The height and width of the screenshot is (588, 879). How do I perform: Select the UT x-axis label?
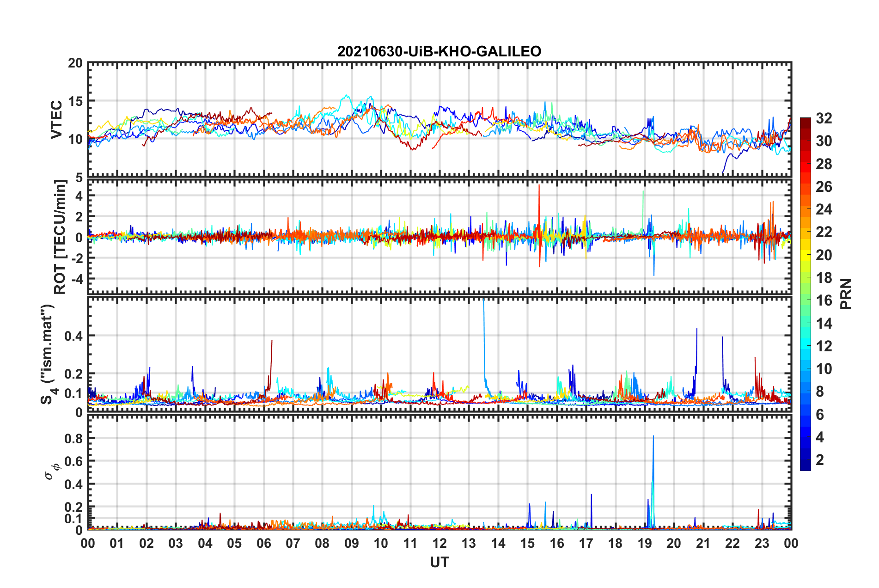pos(439,562)
